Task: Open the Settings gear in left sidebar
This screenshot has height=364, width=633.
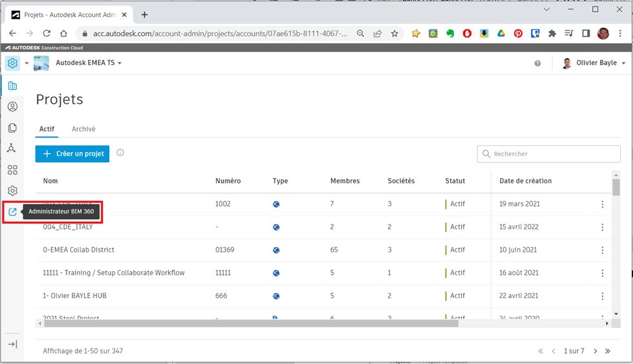Action: (12, 190)
